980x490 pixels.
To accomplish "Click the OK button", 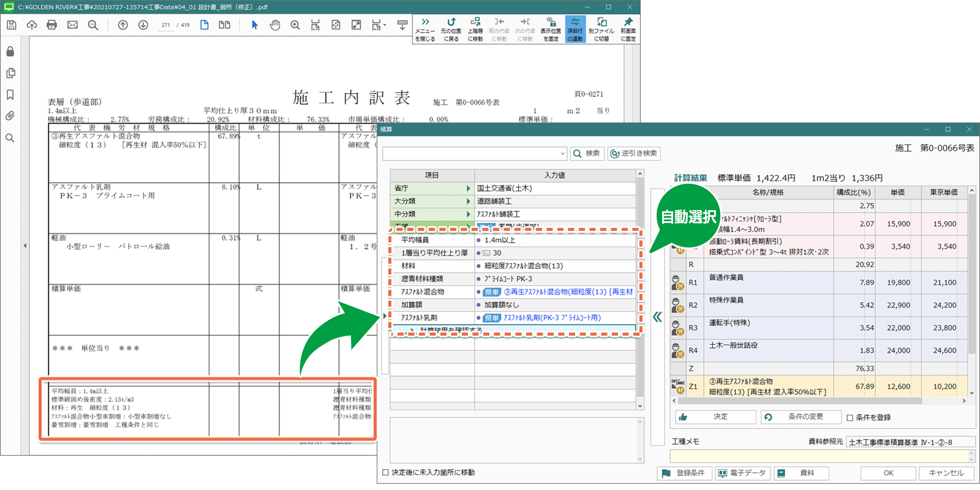I will (x=888, y=473).
